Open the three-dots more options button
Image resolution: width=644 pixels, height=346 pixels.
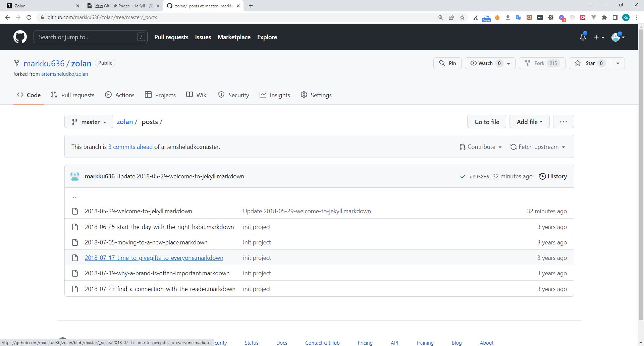563,122
